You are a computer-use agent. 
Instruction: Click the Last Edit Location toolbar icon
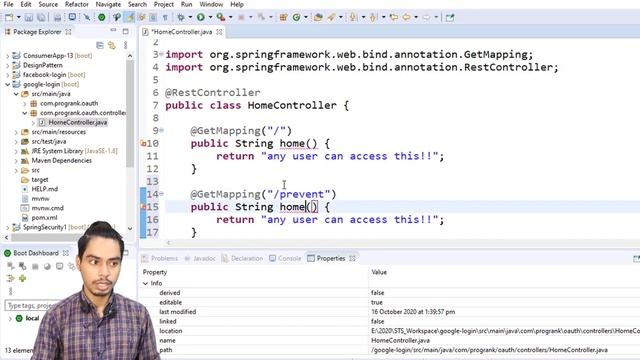(394, 18)
